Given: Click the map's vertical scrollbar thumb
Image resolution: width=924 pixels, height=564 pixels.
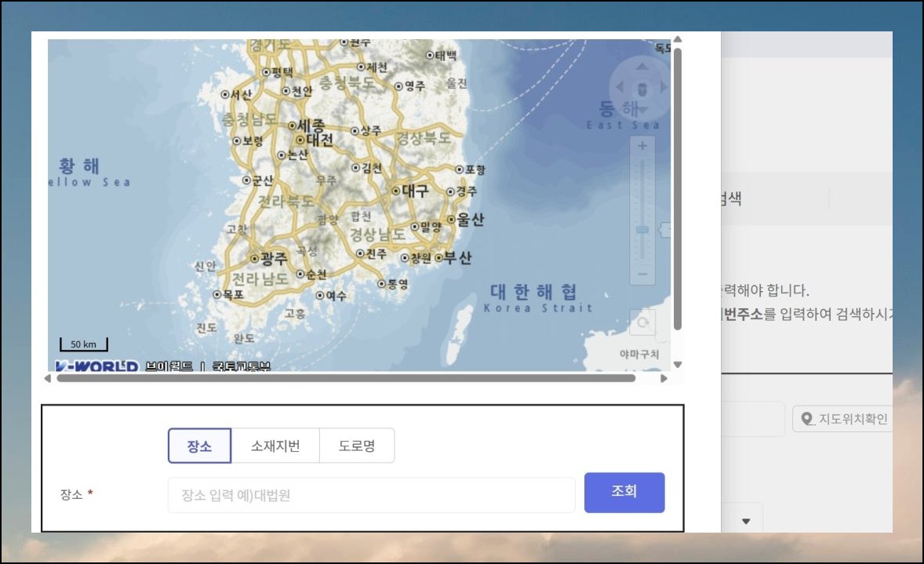Looking at the screenshot, I should 678,188.
